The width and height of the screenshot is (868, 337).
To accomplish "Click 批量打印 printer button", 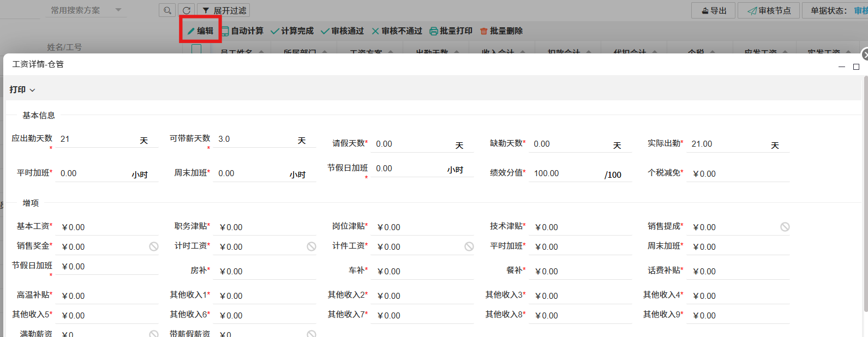I will tap(451, 31).
